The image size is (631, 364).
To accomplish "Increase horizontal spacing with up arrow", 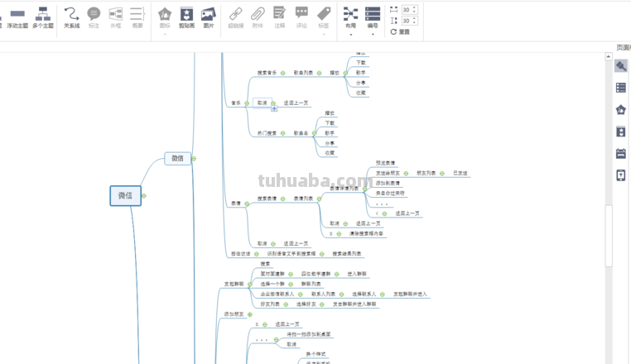I will pyautogui.click(x=415, y=7).
